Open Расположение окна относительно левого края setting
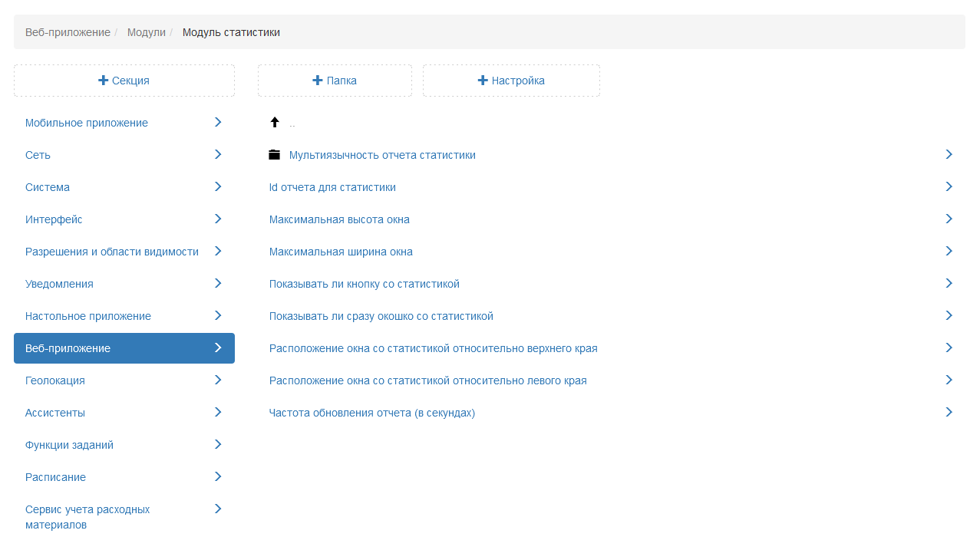This screenshot has height=550, width=980. tap(427, 380)
